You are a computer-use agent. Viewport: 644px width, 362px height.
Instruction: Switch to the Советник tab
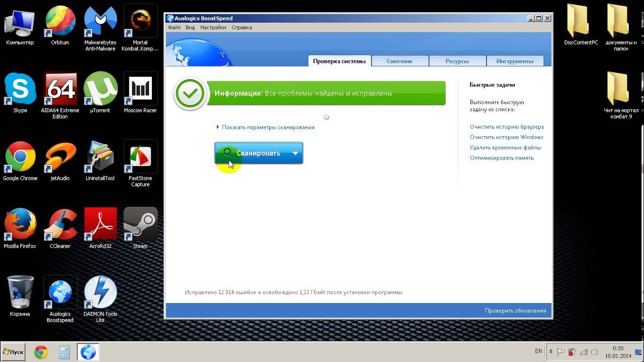click(400, 61)
